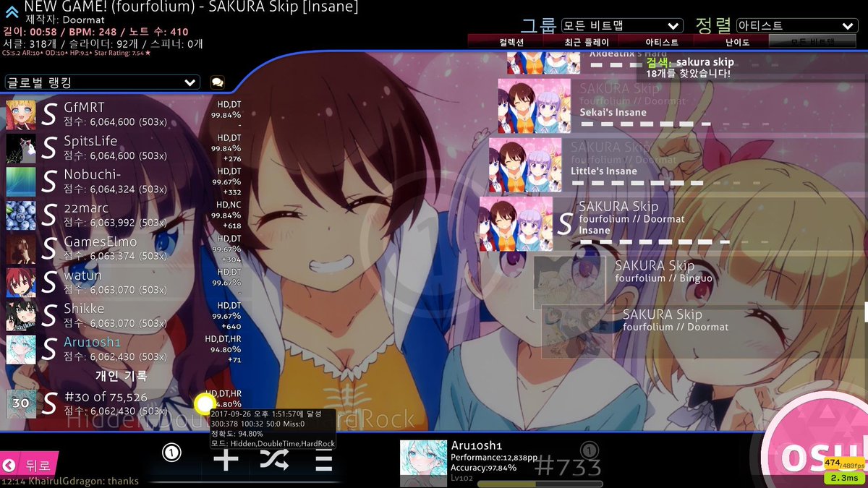Image resolution: width=868 pixels, height=488 pixels.
Task: Pick a random beatmap with shuffle icon
Action: point(275,459)
